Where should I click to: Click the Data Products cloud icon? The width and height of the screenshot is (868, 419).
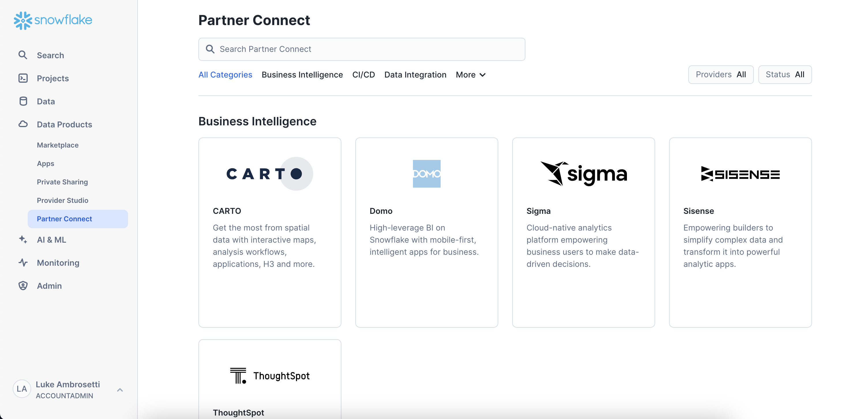23,124
